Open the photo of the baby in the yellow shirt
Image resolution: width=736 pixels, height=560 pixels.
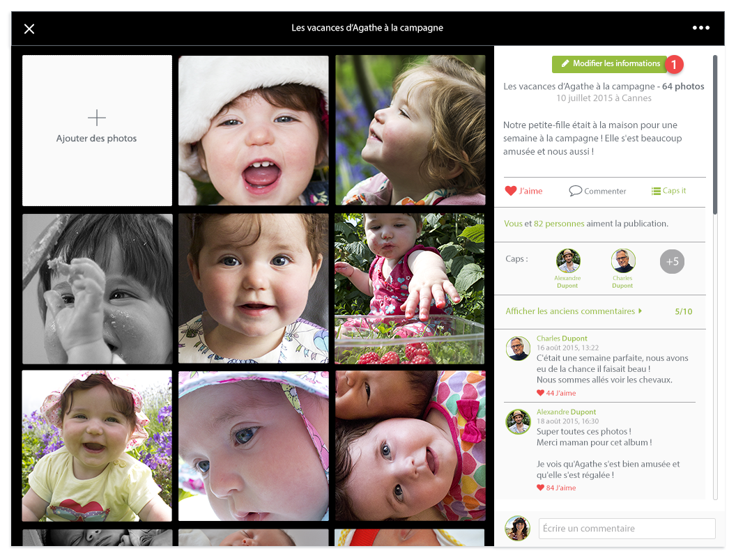pyautogui.click(x=97, y=446)
